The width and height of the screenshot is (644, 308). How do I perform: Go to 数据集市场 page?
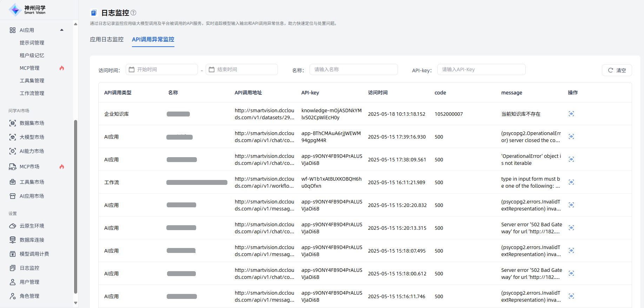32,123
